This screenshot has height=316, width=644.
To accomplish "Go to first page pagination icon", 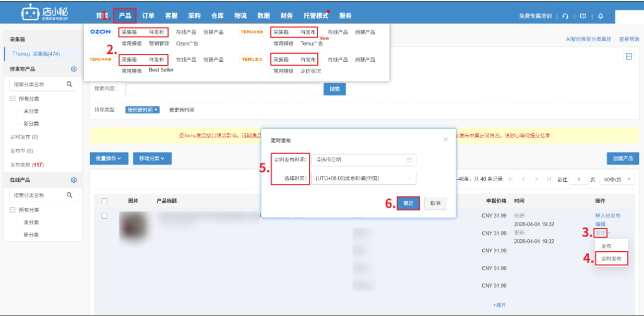I will point(511,179).
